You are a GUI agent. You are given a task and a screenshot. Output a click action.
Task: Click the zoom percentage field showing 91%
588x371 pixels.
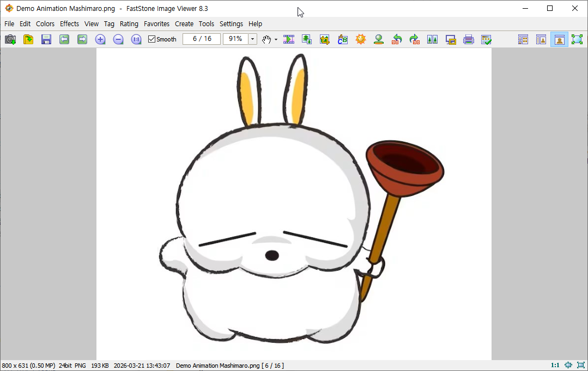pos(235,39)
